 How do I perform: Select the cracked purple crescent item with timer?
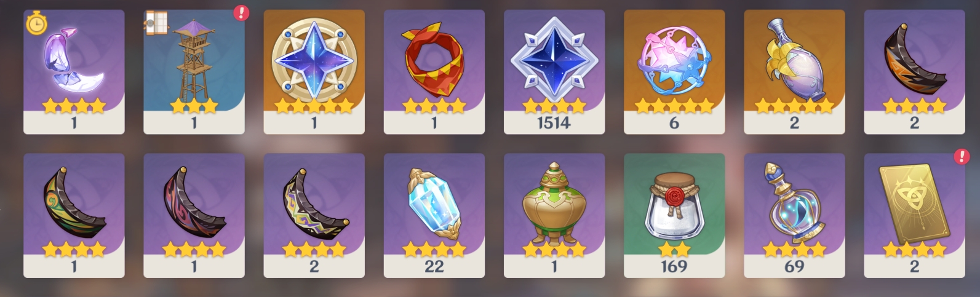tap(74, 72)
